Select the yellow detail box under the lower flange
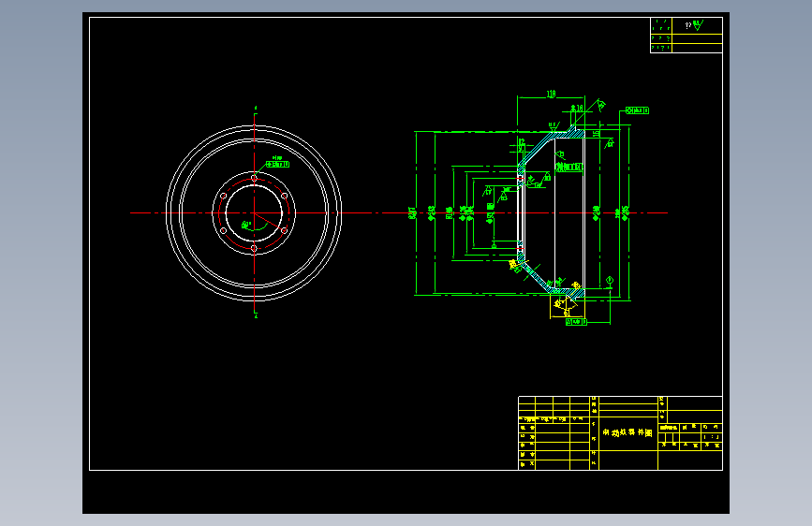812x526 pixels. point(567,306)
